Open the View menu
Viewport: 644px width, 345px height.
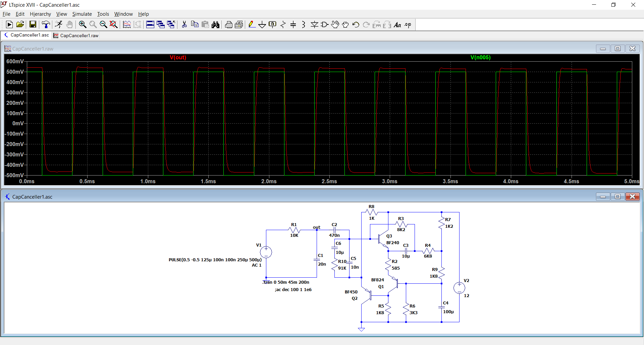61,14
